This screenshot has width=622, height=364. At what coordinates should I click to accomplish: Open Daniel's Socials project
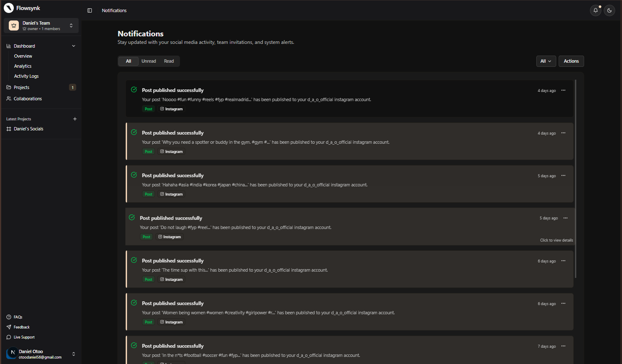pos(28,128)
